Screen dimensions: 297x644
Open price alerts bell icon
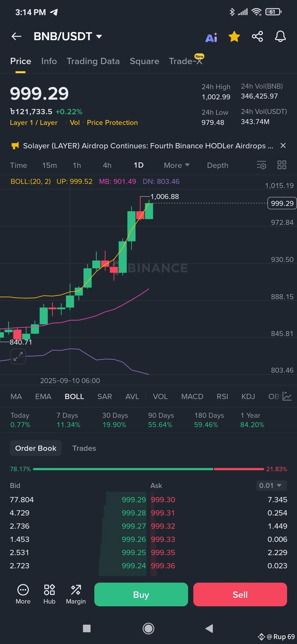click(x=280, y=36)
